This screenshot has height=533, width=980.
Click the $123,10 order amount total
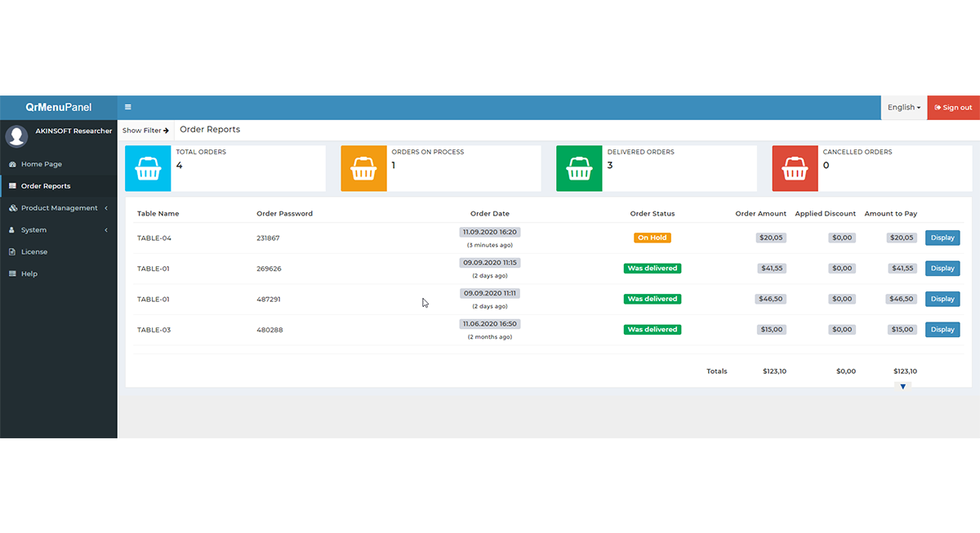click(x=774, y=371)
